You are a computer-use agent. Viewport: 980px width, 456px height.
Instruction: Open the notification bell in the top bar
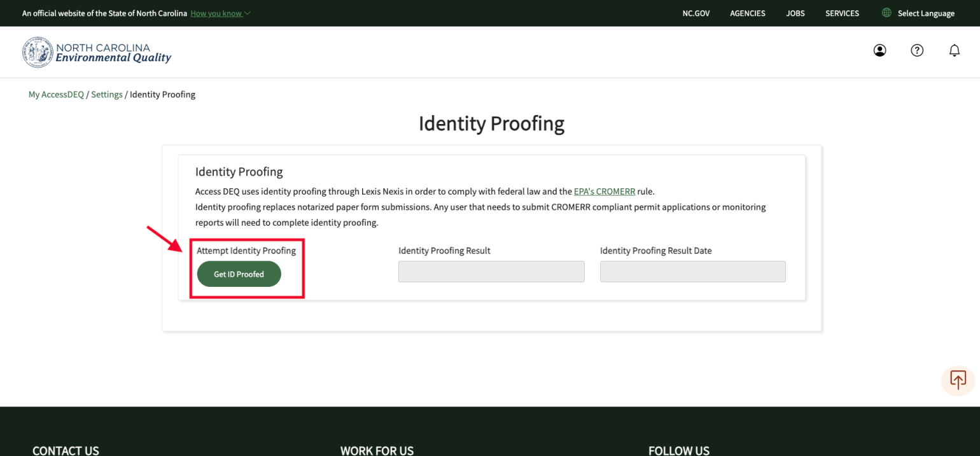click(x=955, y=50)
